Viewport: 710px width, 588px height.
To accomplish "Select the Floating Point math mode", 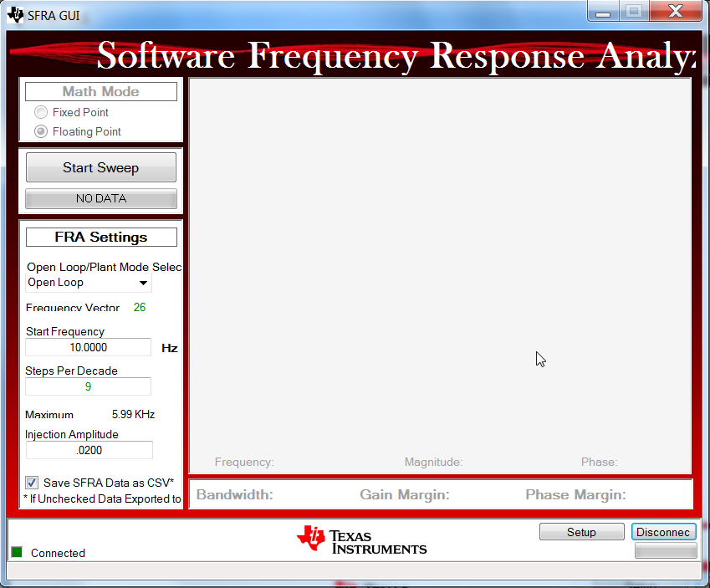I will point(41,131).
